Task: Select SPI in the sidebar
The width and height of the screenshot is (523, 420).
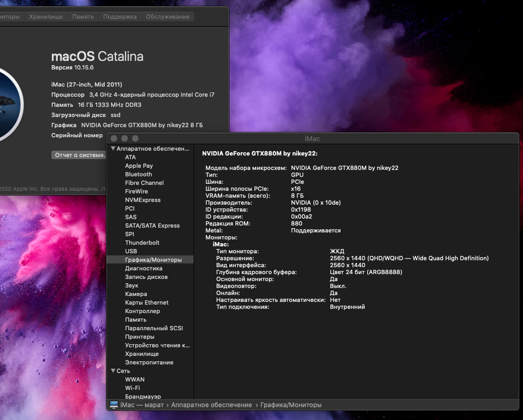Action: coord(129,234)
